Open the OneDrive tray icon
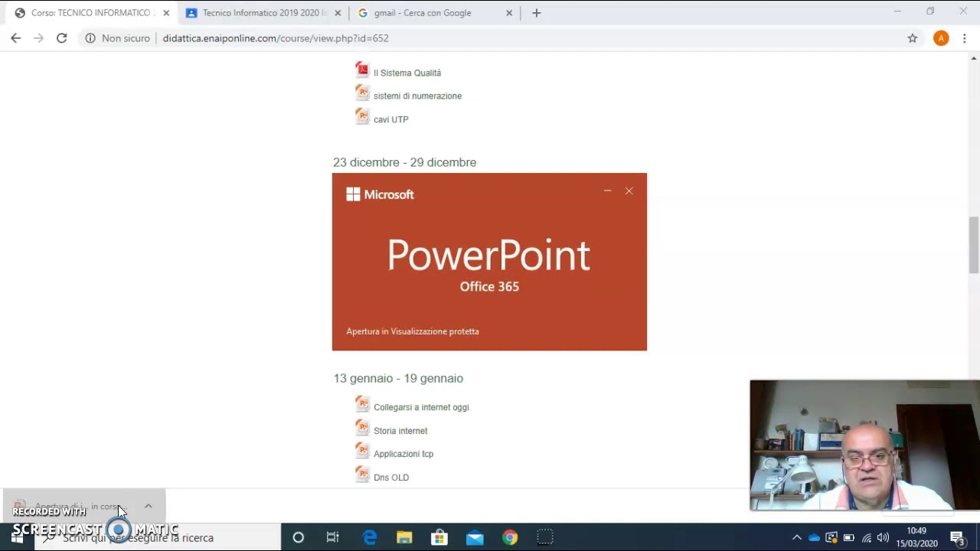The image size is (980, 551). point(814,537)
